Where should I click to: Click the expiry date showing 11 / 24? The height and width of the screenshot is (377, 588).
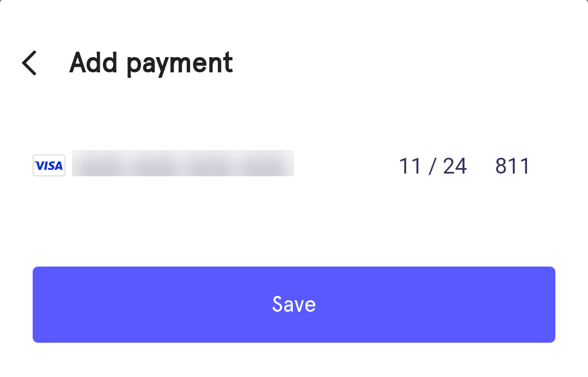pos(433,166)
